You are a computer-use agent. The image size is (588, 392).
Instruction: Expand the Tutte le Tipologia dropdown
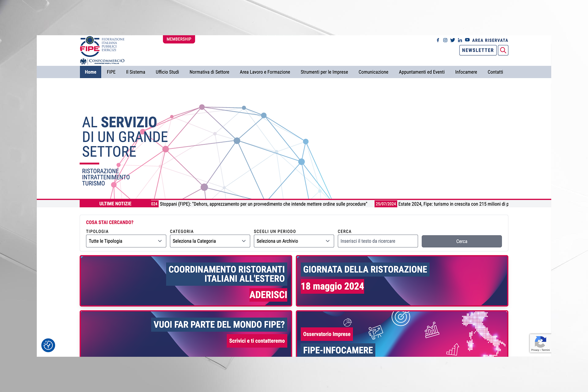pyautogui.click(x=126, y=241)
